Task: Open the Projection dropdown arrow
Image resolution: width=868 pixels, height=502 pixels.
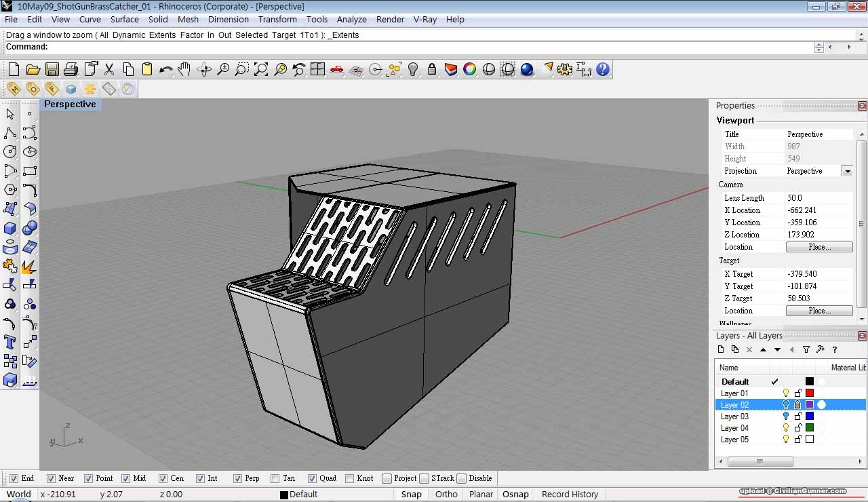Action: coord(847,172)
